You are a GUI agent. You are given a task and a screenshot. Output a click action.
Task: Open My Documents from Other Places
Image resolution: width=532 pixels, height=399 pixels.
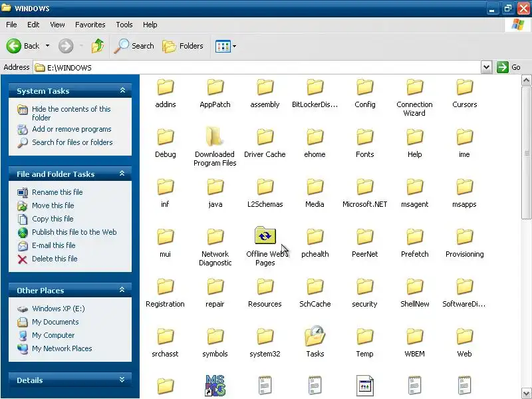click(x=55, y=322)
